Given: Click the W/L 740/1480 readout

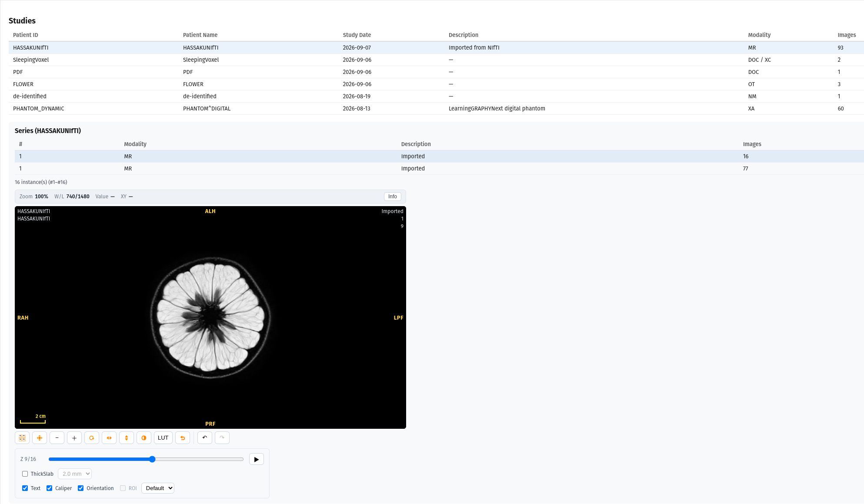Looking at the screenshot, I should [72, 197].
